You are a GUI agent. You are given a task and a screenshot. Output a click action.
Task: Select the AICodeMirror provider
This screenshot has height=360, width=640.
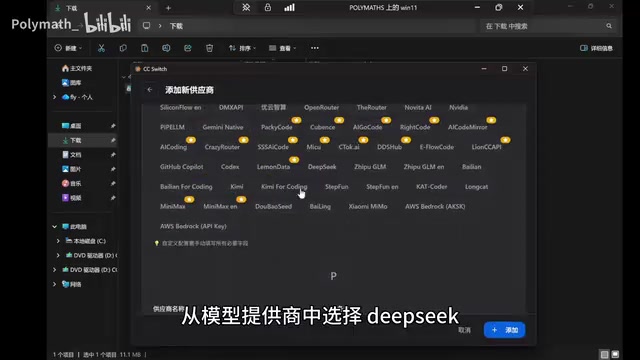pos(467,127)
